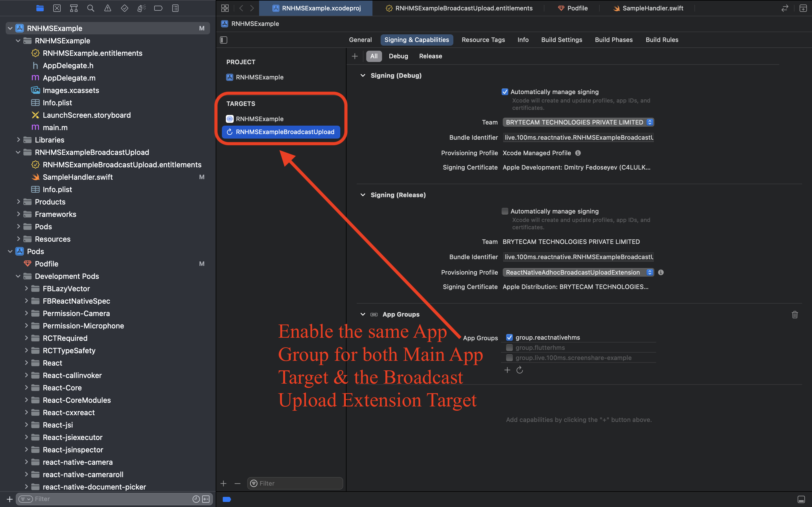Delete App Groups capability via trash icon

point(795,315)
